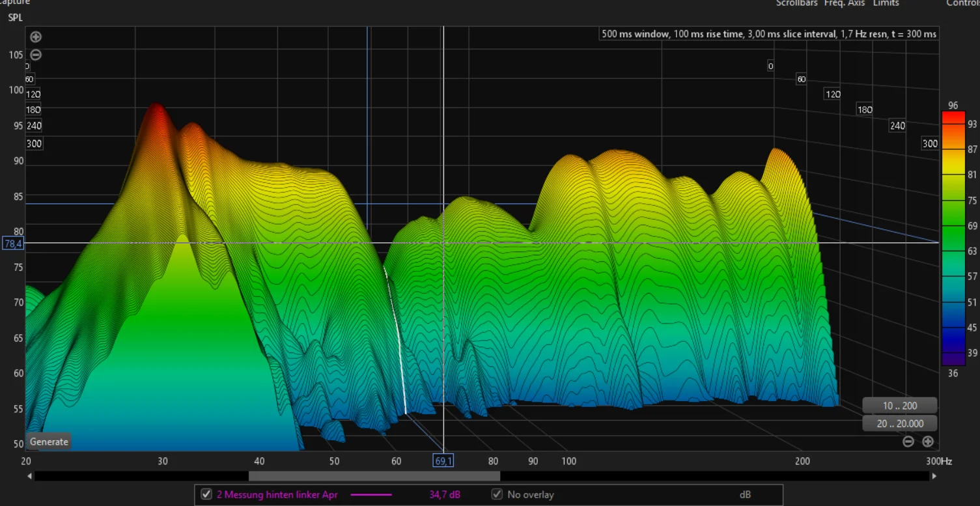This screenshot has width=980, height=506.
Task: Click the 'No overlay' label text
Action: (x=531, y=494)
